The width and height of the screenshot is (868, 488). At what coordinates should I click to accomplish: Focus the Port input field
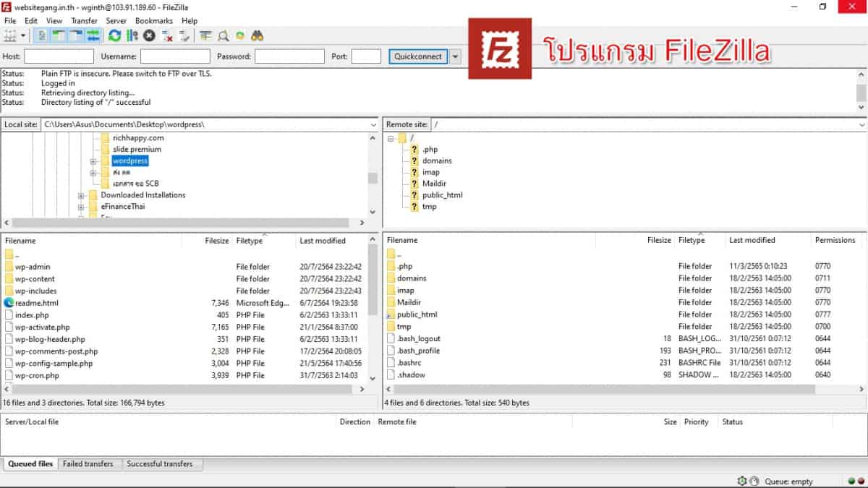click(366, 56)
